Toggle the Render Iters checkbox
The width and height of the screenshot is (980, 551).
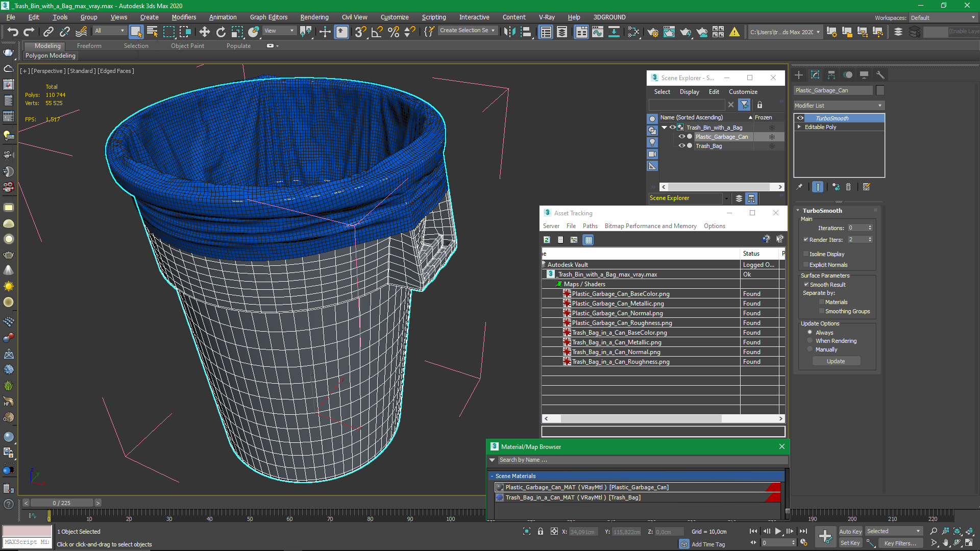point(806,240)
